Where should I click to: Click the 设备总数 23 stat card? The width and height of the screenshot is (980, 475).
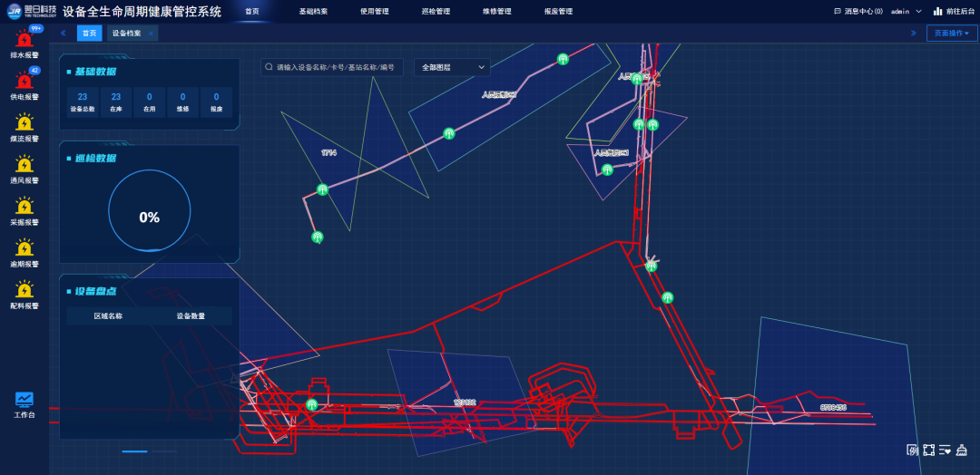click(82, 102)
